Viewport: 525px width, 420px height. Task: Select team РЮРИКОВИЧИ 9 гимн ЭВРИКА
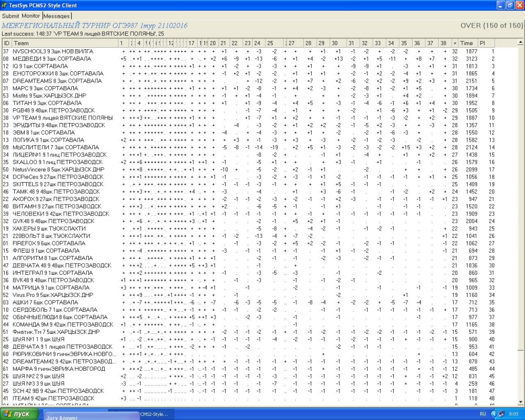point(249,354)
